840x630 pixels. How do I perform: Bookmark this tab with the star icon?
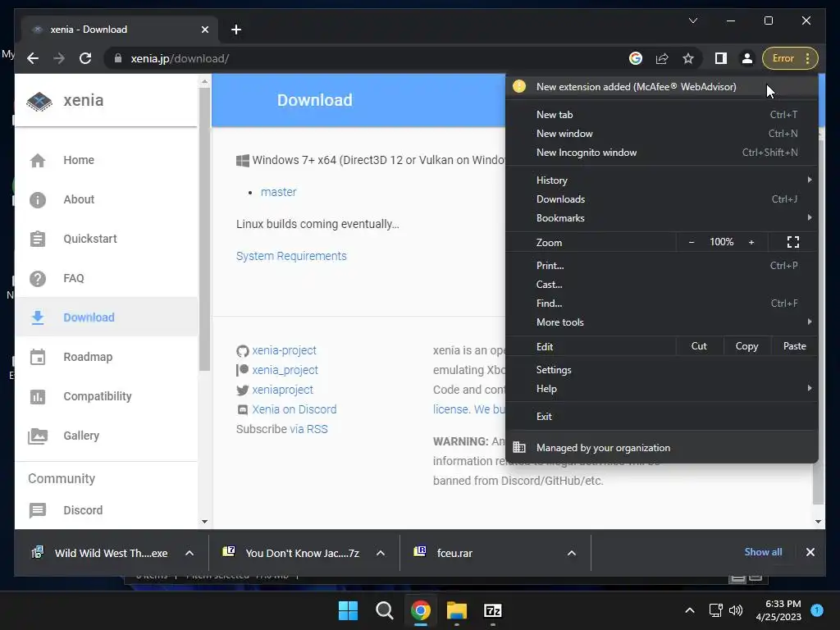(688, 58)
